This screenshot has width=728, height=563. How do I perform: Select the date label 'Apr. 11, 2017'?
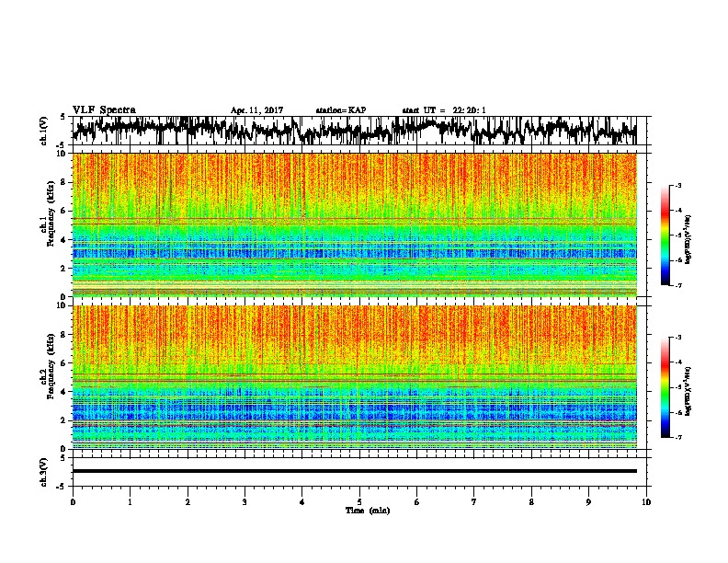click(256, 110)
